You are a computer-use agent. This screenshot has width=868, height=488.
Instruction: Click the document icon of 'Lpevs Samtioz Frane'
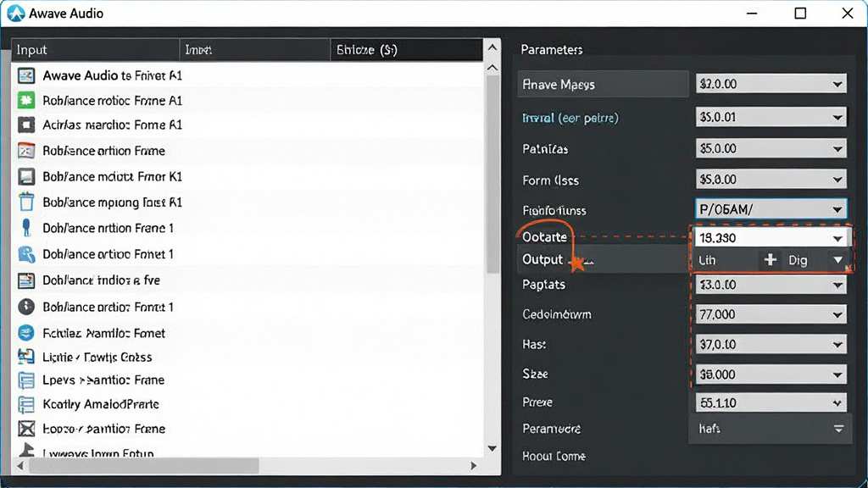coord(26,380)
